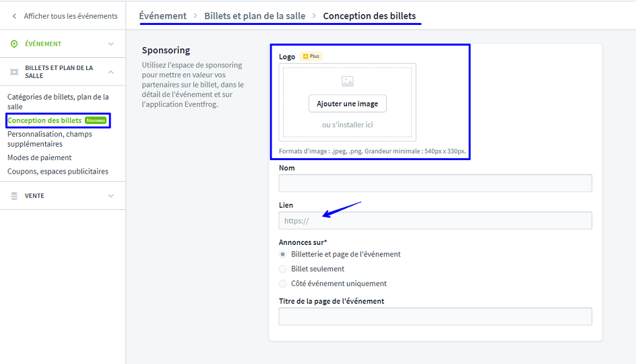Click the yellow Plus badge next to Logo
The height and width of the screenshot is (364, 636).
point(311,57)
